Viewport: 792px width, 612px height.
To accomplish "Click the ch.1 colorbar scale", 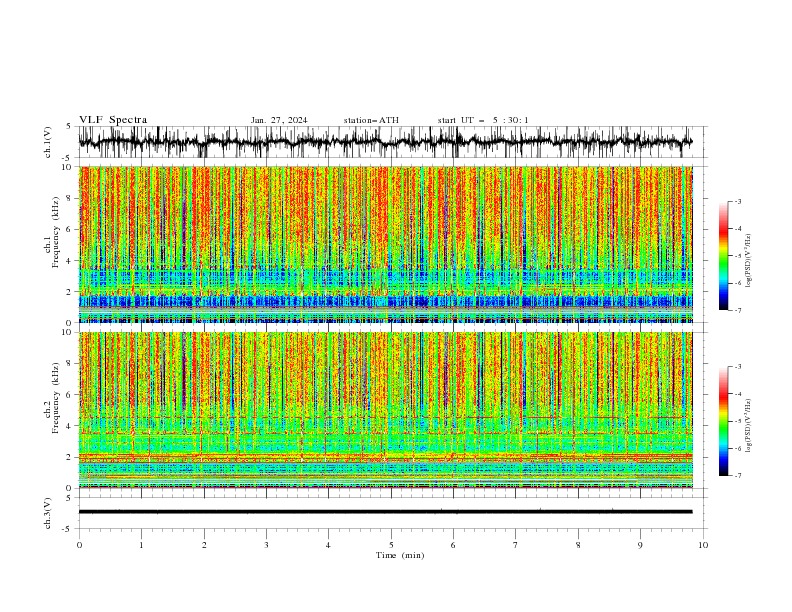I will click(x=723, y=256).
